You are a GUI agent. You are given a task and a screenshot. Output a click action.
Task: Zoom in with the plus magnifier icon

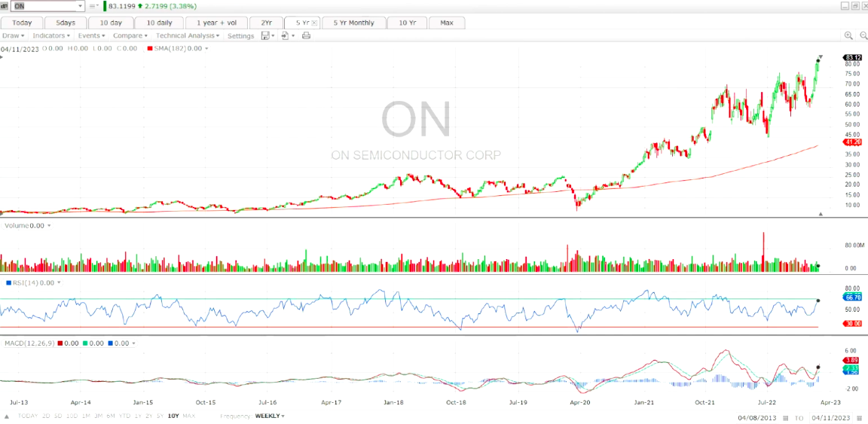click(x=848, y=35)
